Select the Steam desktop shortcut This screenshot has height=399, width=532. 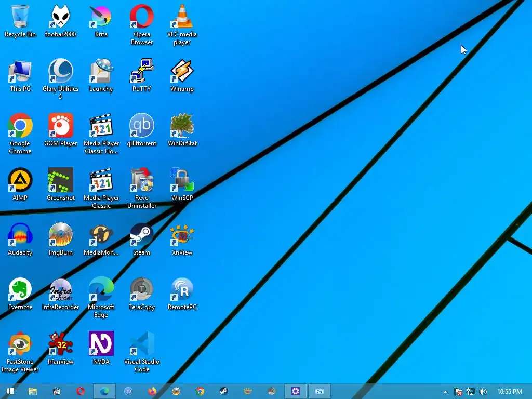pyautogui.click(x=141, y=239)
